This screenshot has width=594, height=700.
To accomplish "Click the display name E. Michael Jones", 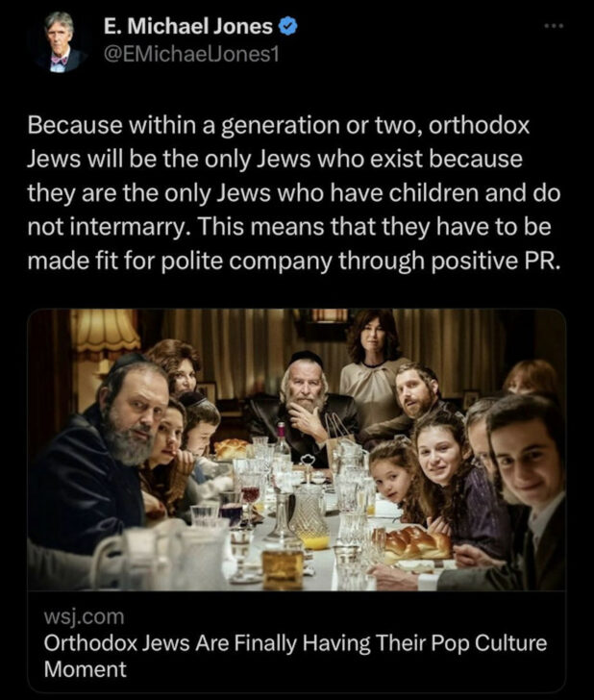I will pos(187,27).
